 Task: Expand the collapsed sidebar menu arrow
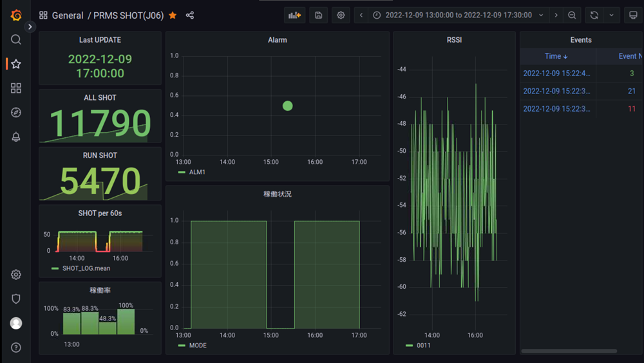click(30, 27)
